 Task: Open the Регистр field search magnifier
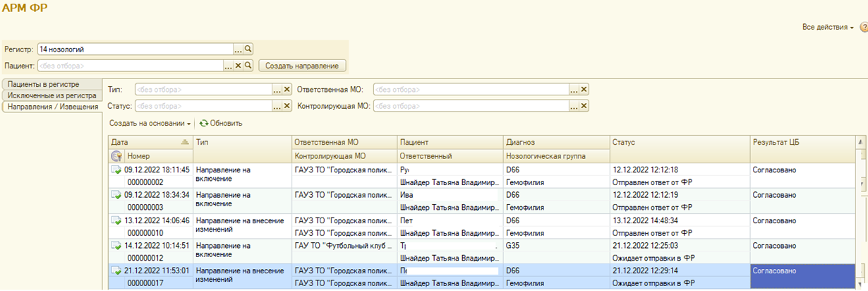pyautogui.click(x=248, y=49)
